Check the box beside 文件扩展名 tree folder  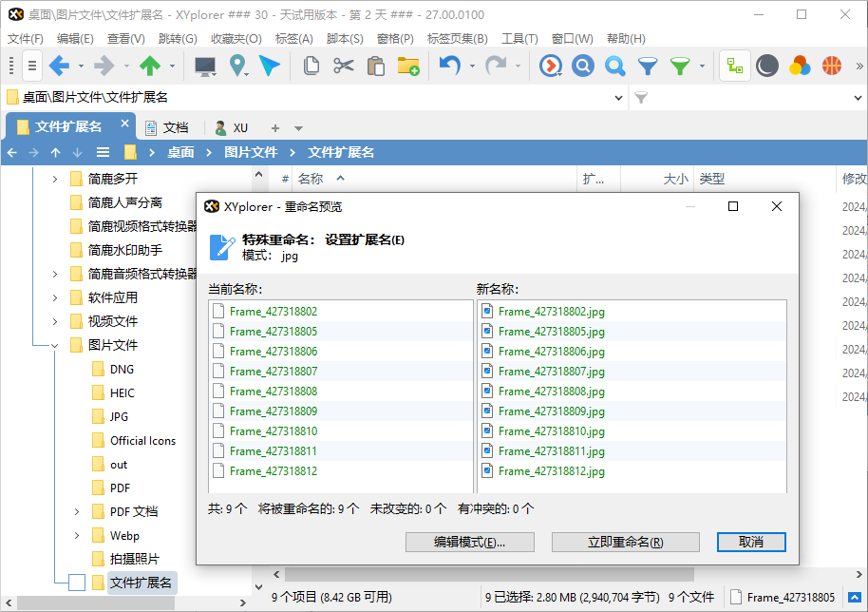(x=77, y=583)
